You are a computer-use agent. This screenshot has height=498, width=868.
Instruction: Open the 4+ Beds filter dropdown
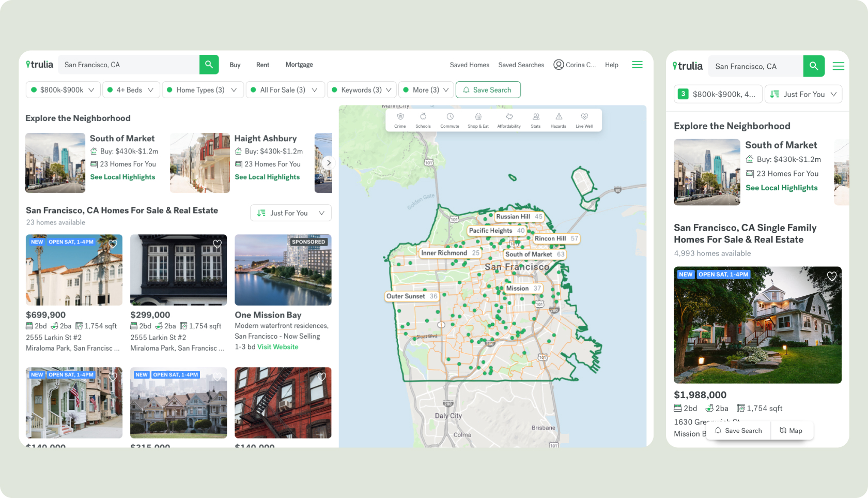pos(131,89)
